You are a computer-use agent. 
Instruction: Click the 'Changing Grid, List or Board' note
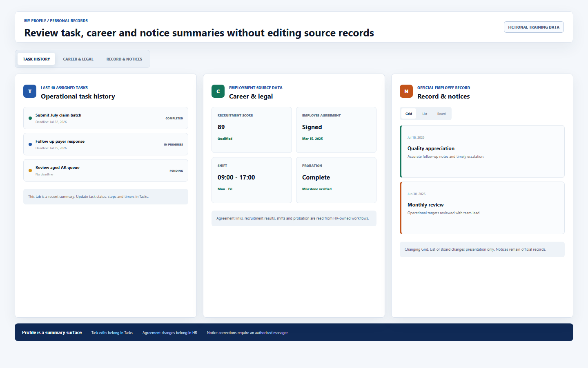click(482, 249)
